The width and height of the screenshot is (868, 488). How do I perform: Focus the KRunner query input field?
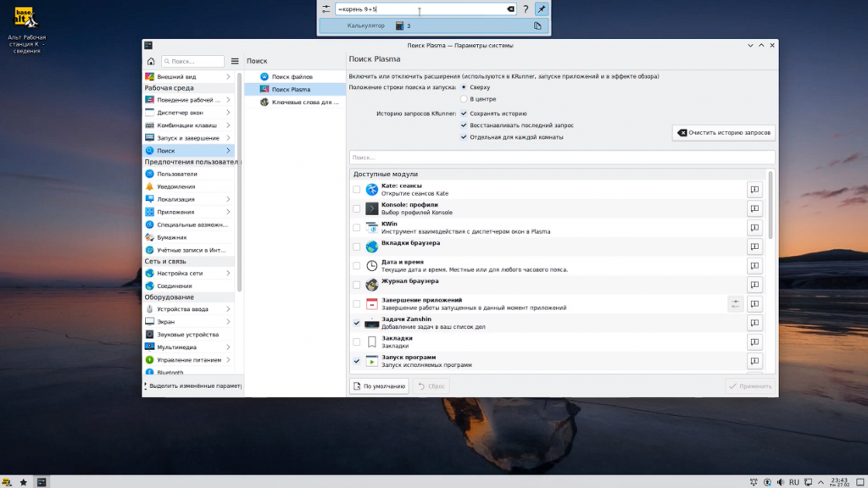(x=426, y=8)
